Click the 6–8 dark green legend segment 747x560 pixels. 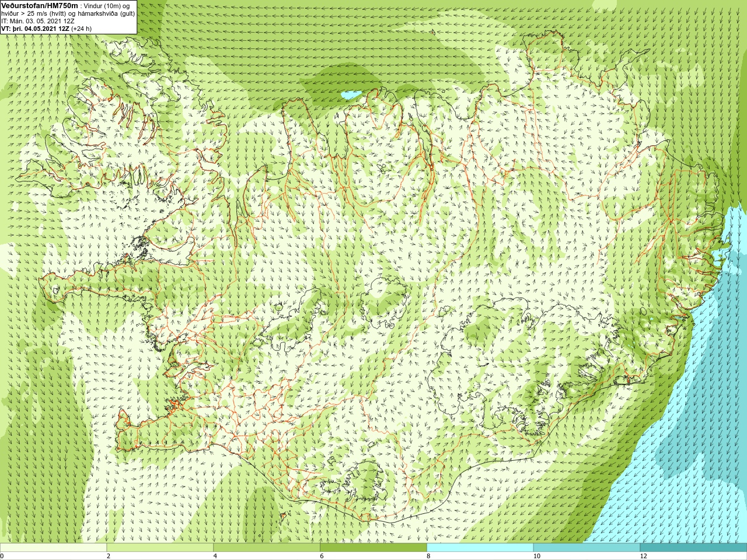click(373, 548)
